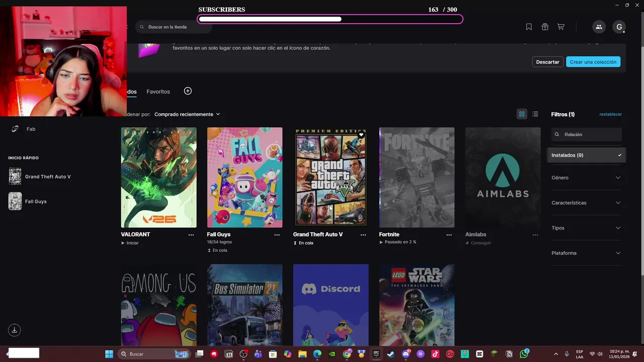Expand the Tipos filter section

(x=586, y=228)
